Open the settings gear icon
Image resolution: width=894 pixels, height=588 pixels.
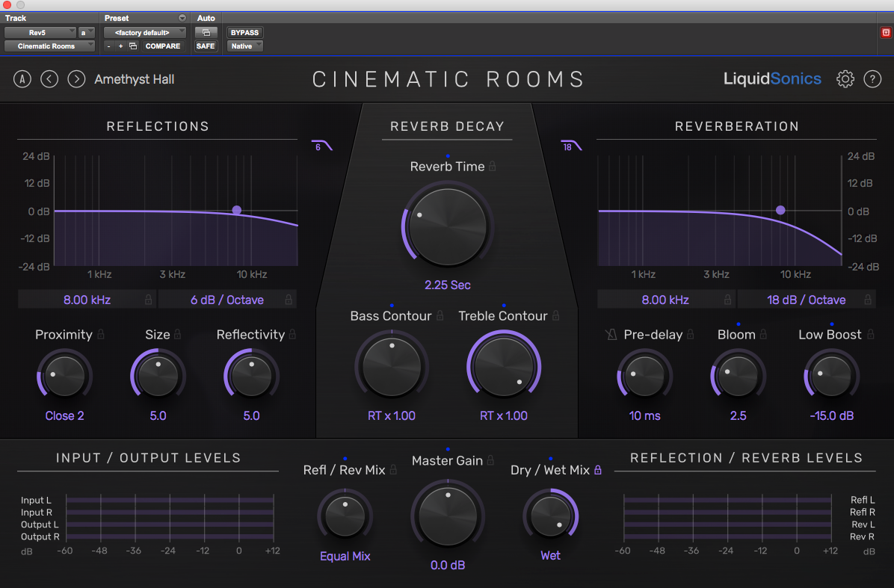[x=845, y=79]
